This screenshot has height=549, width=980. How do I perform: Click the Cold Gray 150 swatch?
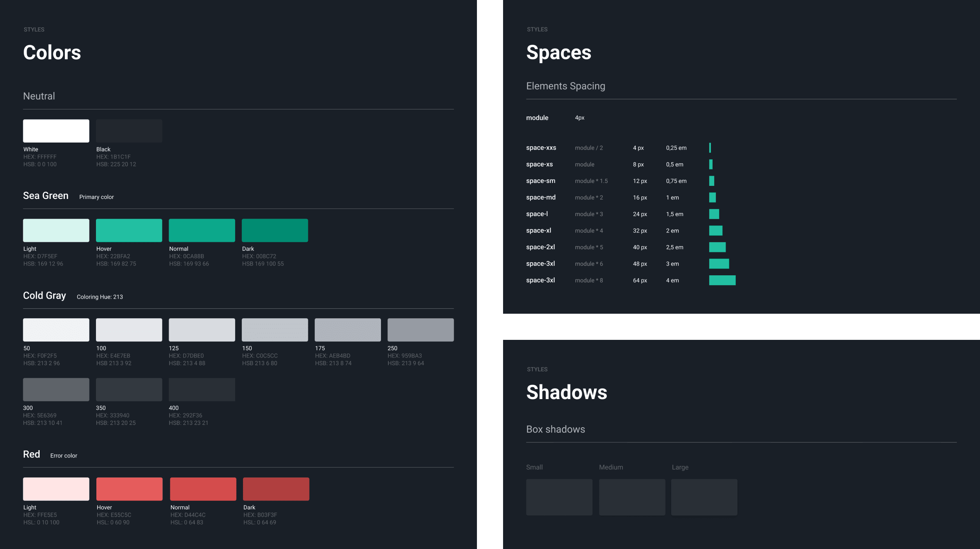coord(275,330)
